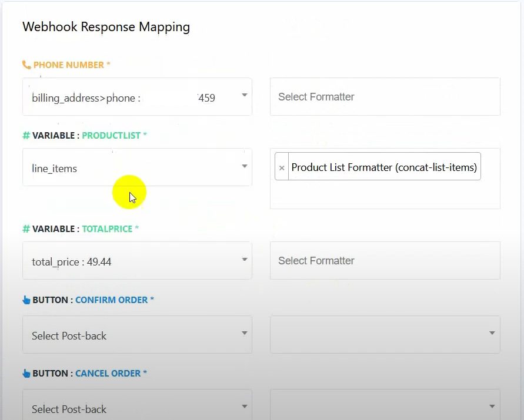Click the Webhook Response Mapping heading
The height and width of the screenshot is (420, 524).
[x=106, y=27]
